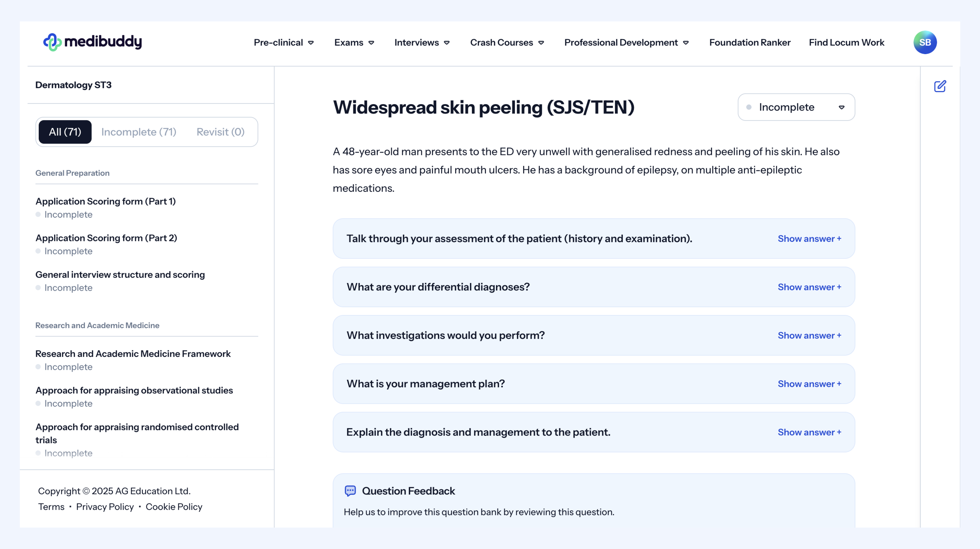980x549 pixels.
Task: Open the Incomplete status dropdown
Action: [x=796, y=107]
